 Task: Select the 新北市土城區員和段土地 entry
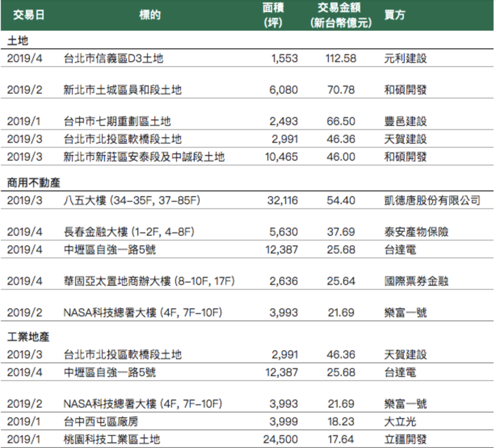(x=122, y=90)
